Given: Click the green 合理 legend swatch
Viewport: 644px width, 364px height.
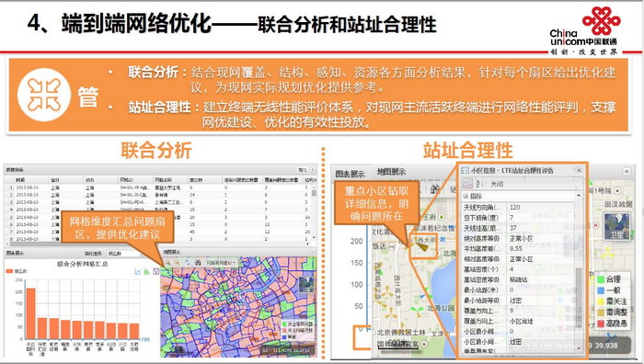Looking at the screenshot, I should click(x=601, y=279).
